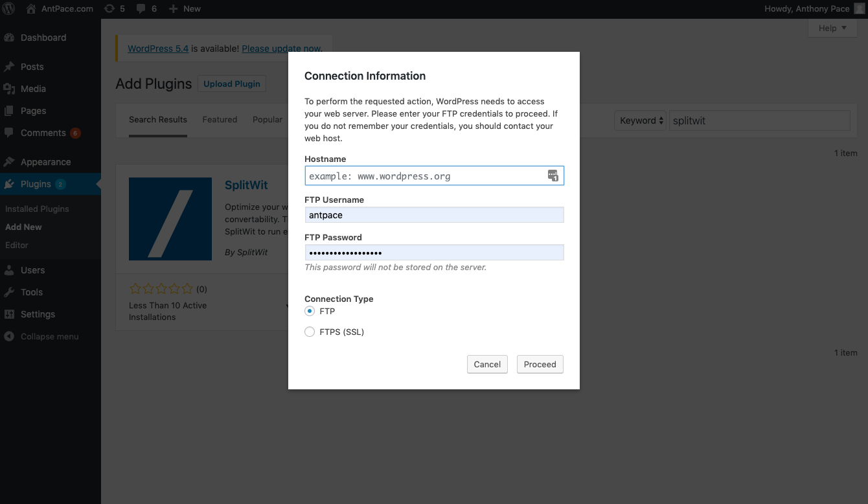This screenshot has width=868, height=504.
Task: Open the WordPress logo menu
Action: pos(9,9)
